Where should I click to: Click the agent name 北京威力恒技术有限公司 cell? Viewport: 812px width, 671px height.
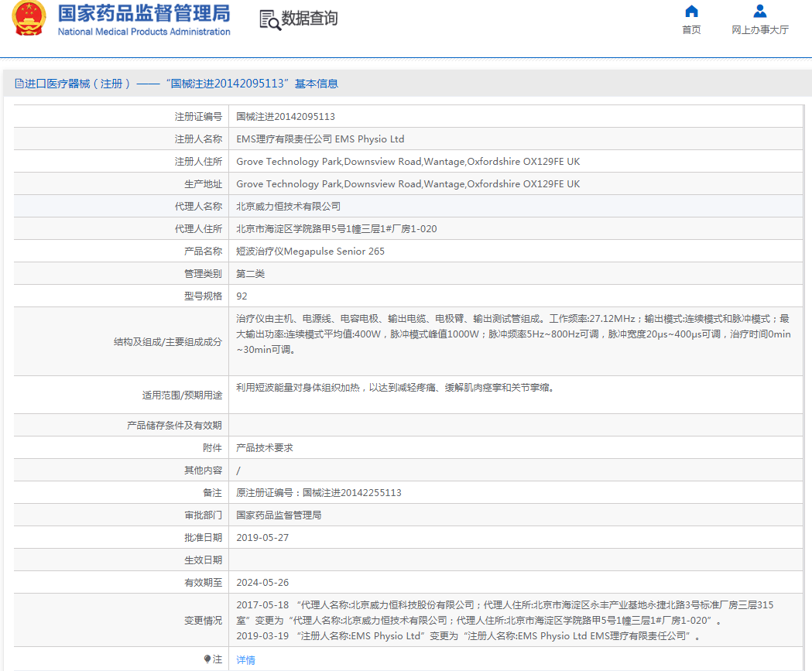pos(288,207)
